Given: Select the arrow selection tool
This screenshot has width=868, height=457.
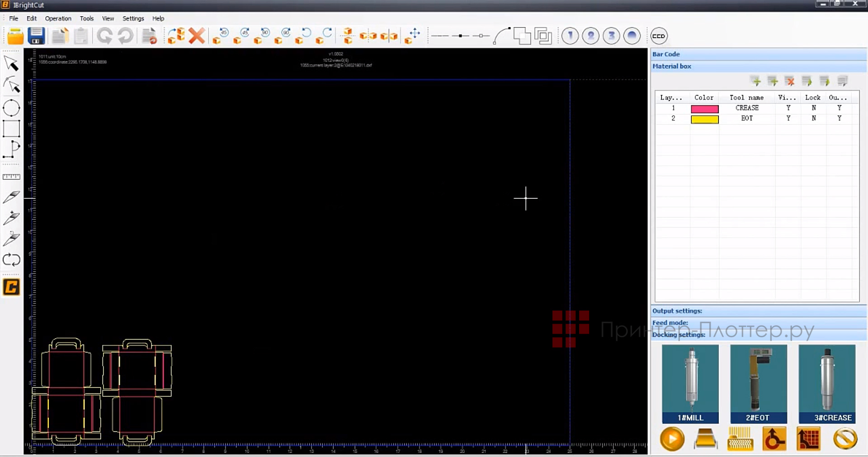Looking at the screenshot, I should 11,63.
